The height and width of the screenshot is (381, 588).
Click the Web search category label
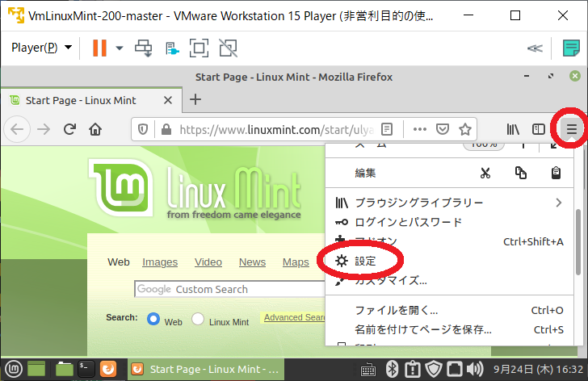click(x=119, y=262)
